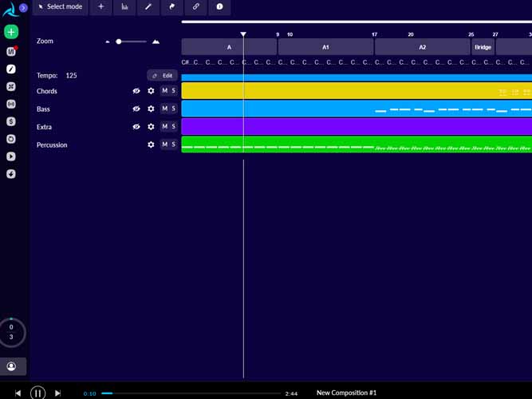Click the green plus create button
The width and height of the screenshot is (532, 399).
tap(11, 32)
